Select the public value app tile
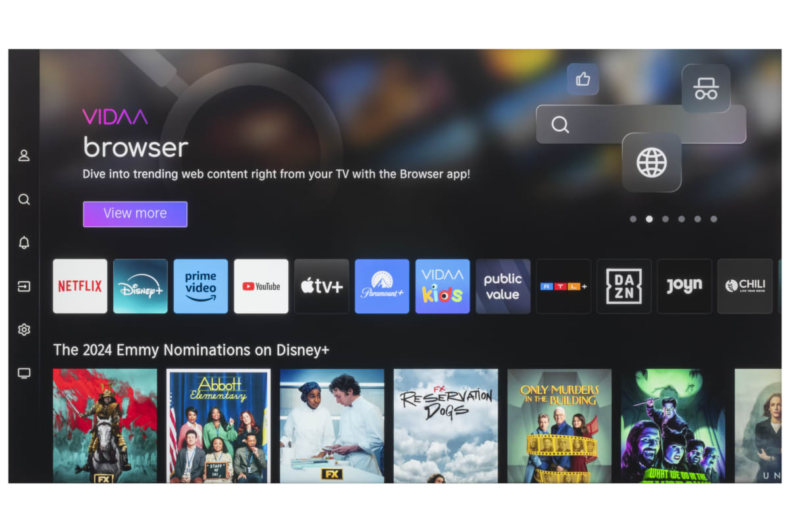This screenshot has width=790, height=532. pos(503,286)
